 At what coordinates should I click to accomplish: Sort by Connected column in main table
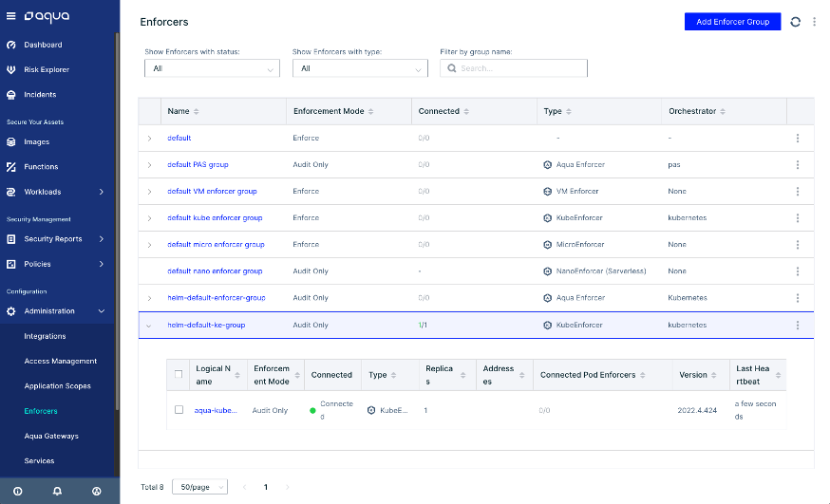[466, 112]
